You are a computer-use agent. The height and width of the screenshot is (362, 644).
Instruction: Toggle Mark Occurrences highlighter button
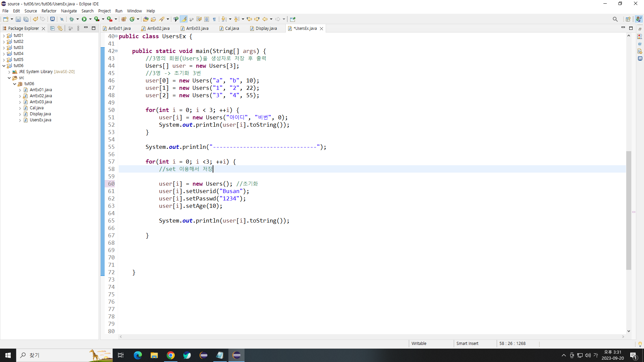(184, 19)
